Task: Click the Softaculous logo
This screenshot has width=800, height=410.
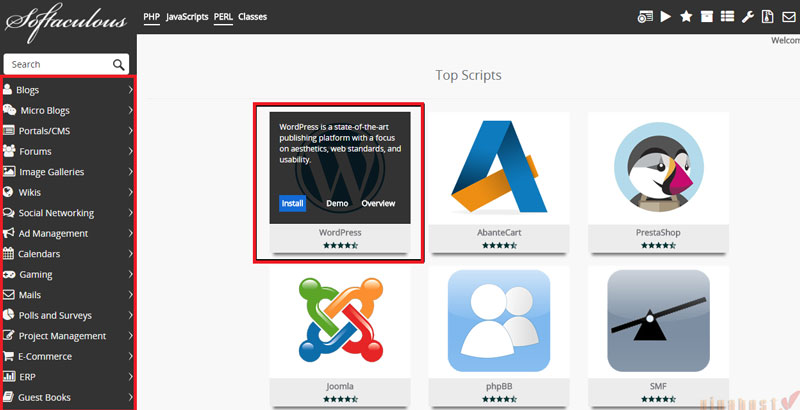Action: pos(66,22)
